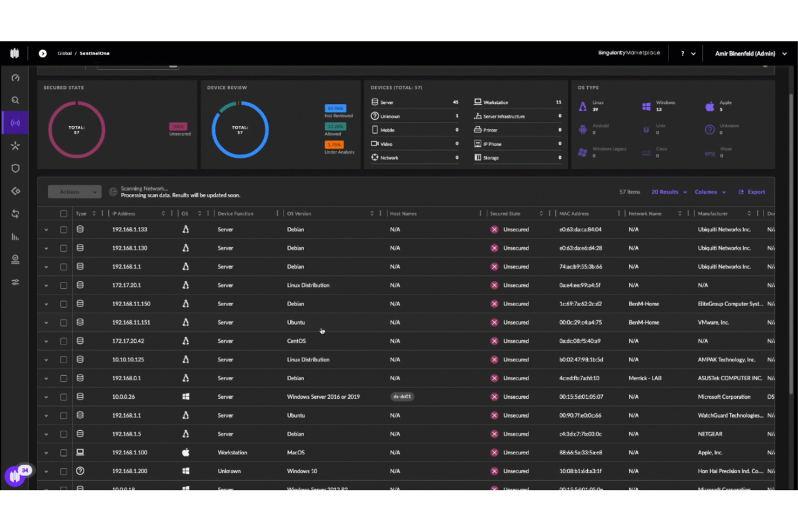Expand the row for IP 172.17.20.1

(x=46, y=285)
